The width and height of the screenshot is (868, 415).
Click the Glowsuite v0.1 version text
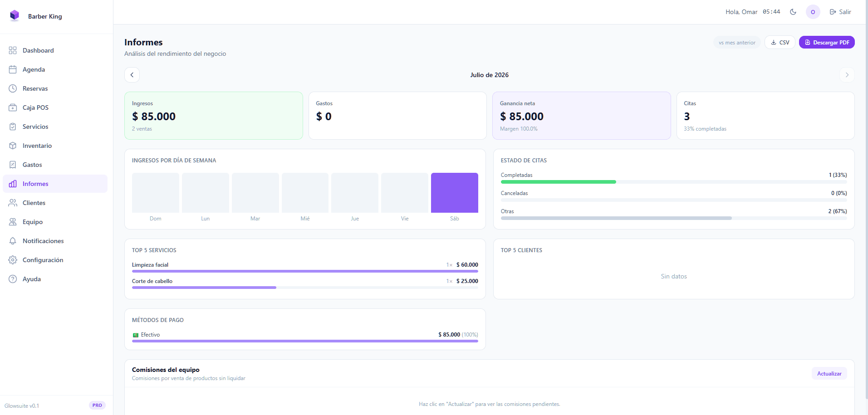(22, 406)
